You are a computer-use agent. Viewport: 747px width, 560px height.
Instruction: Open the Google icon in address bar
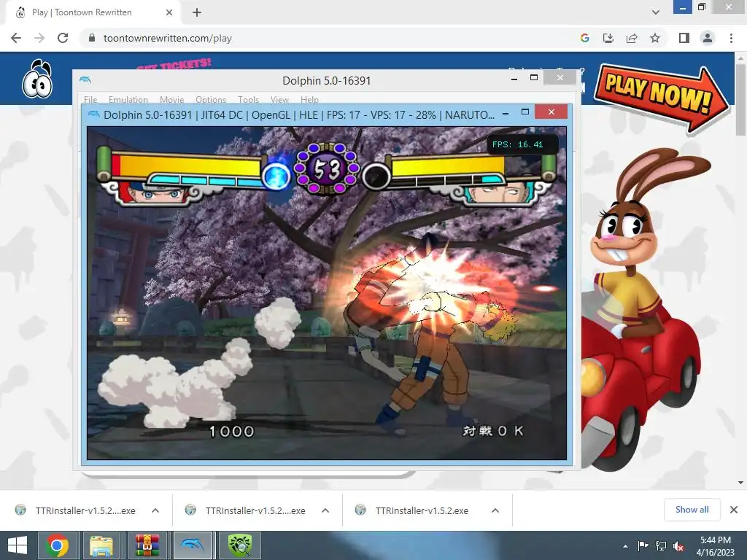point(585,38)
